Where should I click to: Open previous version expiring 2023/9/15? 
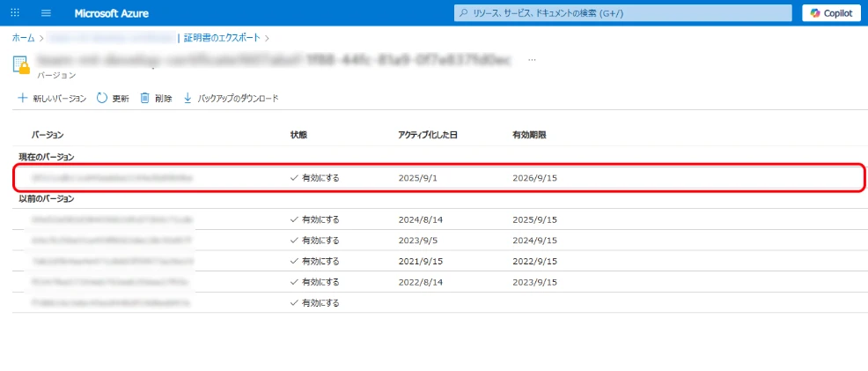[x=112, y=282]
